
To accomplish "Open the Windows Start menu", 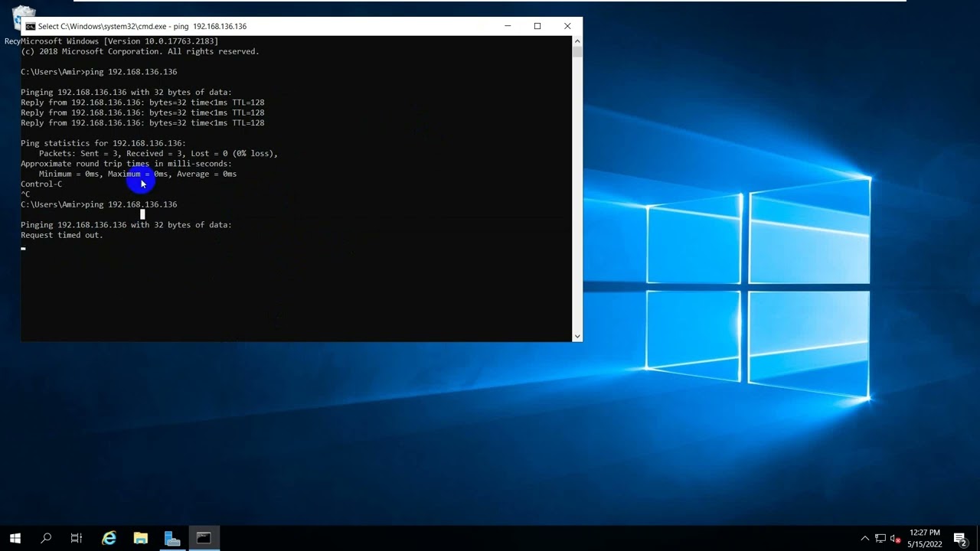I will tap(15, 538).
